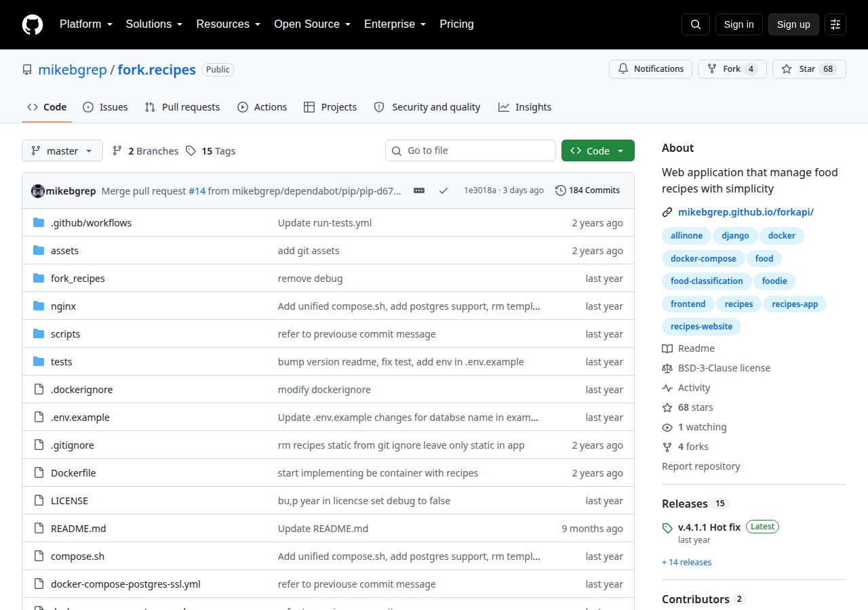This screenshot has height=610, width=868.
Task: Click the release tag icon by v.4.1.1
Action: pos(667,527)
